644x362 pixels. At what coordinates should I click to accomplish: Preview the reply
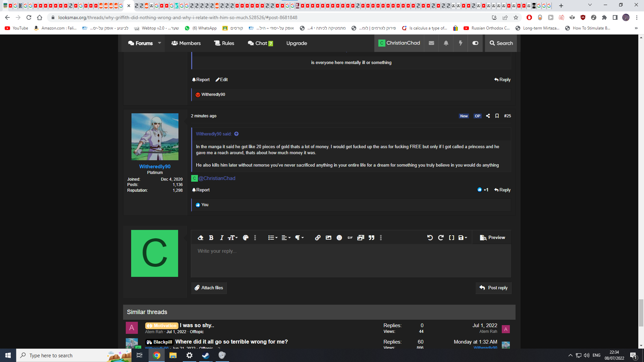tap(492, 237)
